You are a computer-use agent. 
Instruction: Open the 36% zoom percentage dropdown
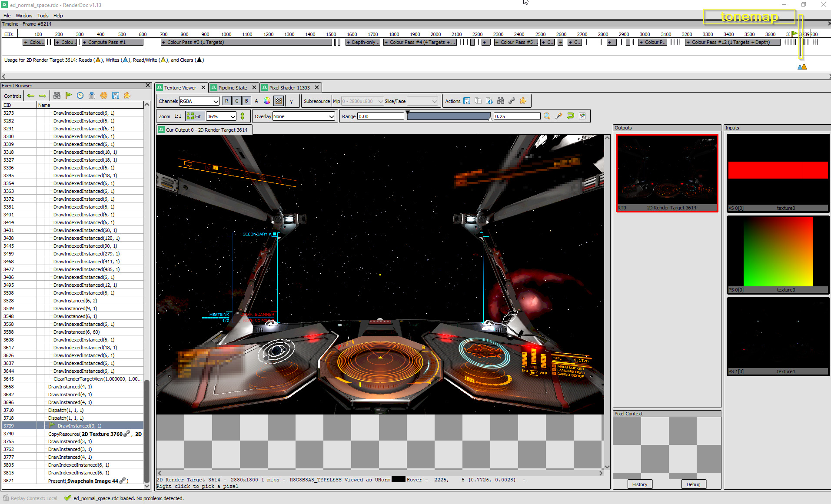click(x=221, y=116)
